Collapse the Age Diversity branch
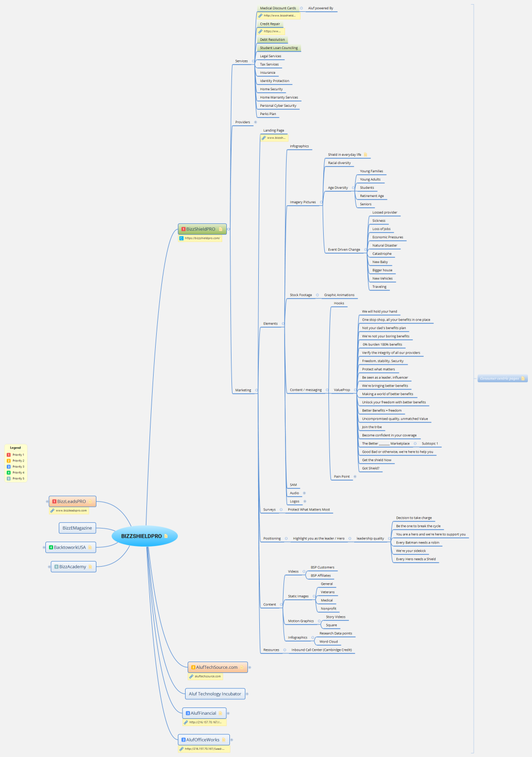532x757 pixels. (x=353, y=188)
